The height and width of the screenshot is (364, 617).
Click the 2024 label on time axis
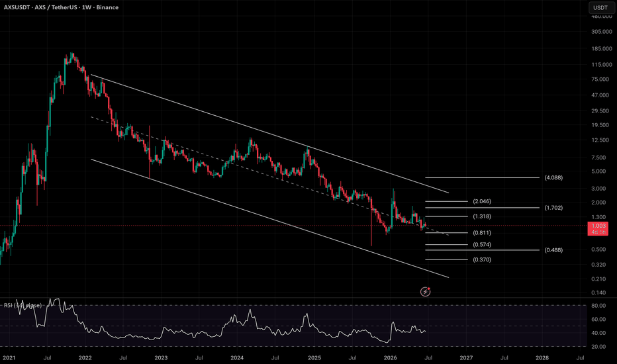[237, 357]
